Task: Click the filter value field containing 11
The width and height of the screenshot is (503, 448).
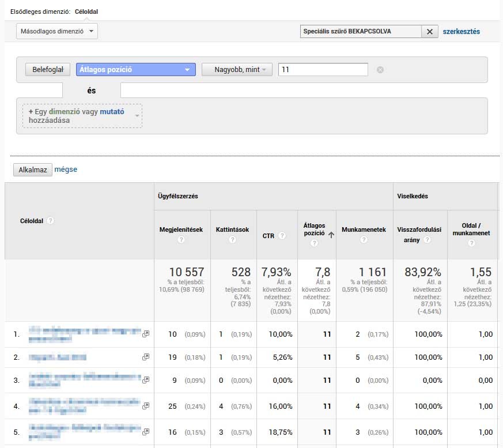Action: coord(323,70)
